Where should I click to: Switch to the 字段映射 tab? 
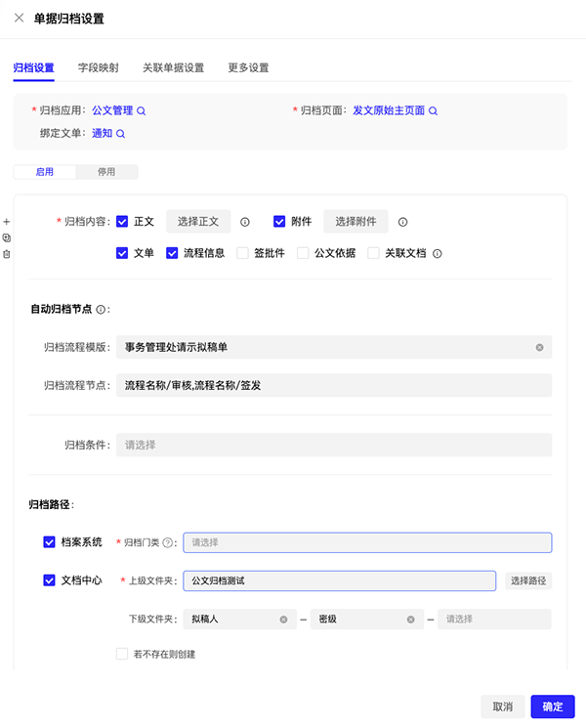pos(98,68)
